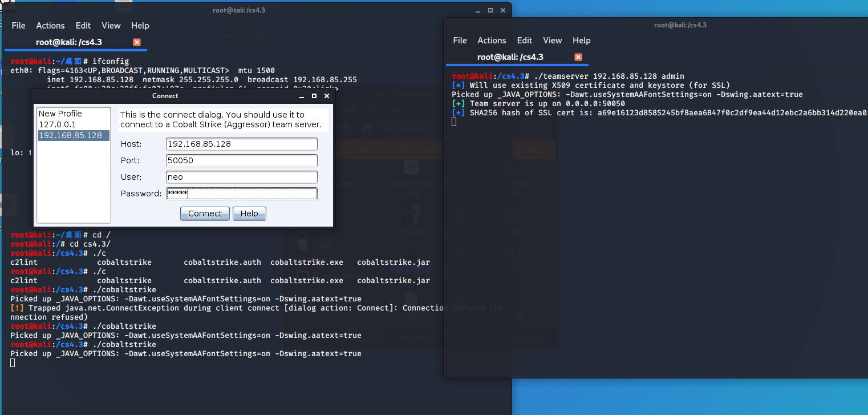Image resolution: width=868 pixels, height=415 pixels.
Task: Click Help button in Connect dialog
Action: tap(249, 213)
